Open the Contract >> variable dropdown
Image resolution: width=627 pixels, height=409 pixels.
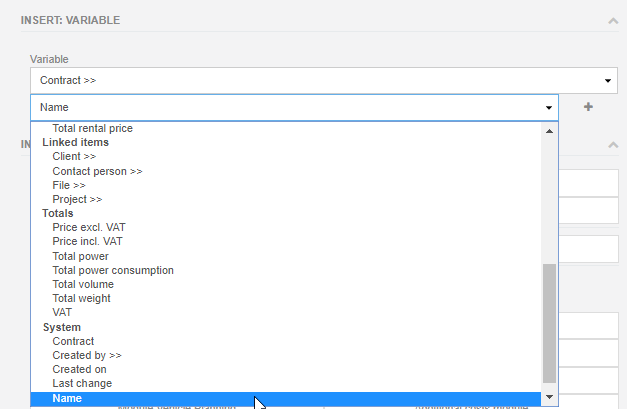[x=323, y=80]
